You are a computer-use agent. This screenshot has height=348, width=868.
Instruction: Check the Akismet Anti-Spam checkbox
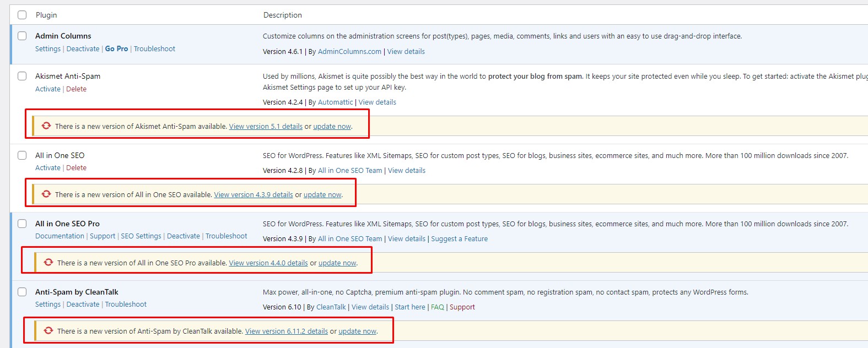(22, 76)
